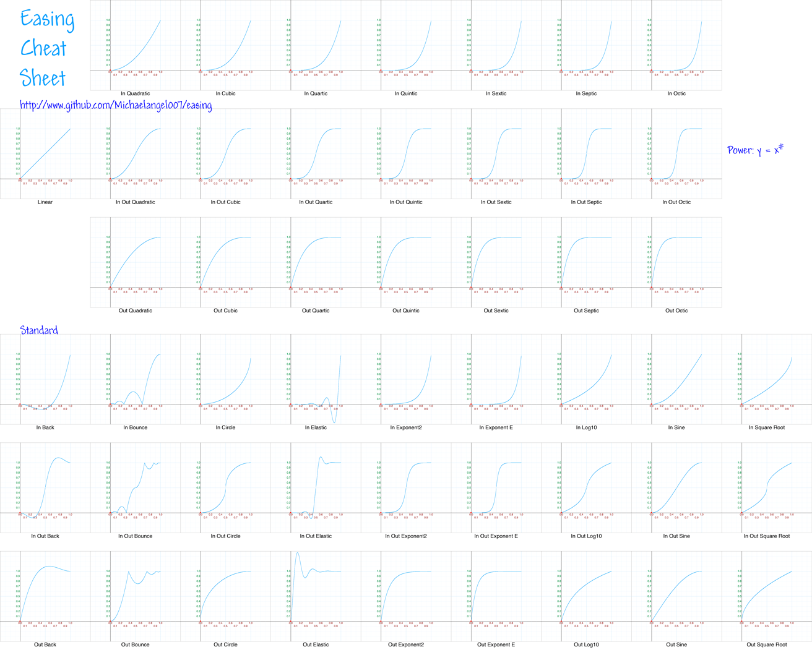Select the Out Exponent2 graph
Screen dimensions: 812x668
(406, 596)
